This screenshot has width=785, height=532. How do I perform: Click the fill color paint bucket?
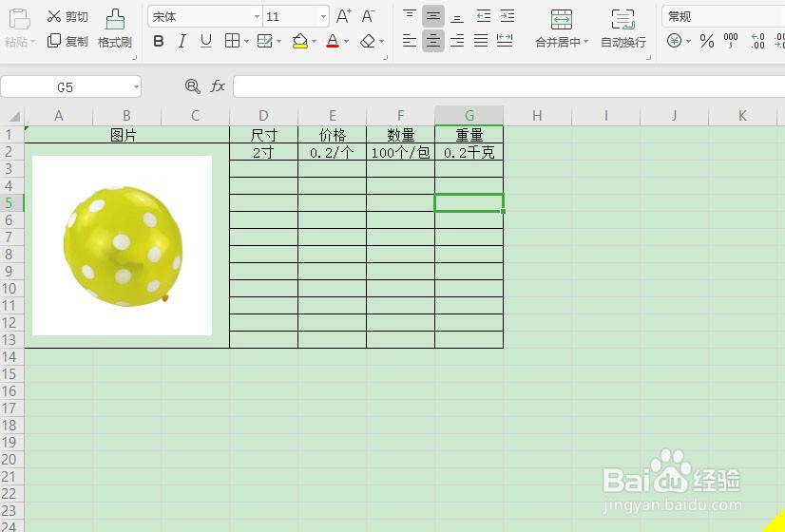300,41
